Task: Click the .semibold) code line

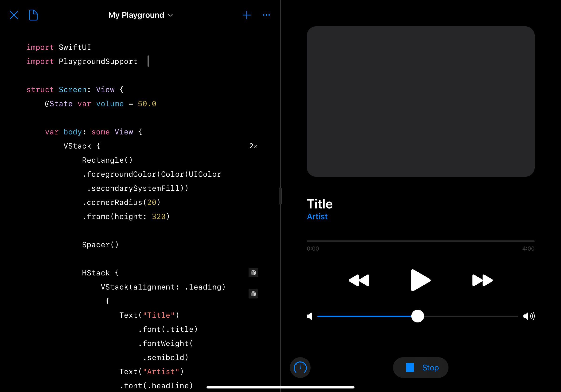Action: (x=165, y=357)
